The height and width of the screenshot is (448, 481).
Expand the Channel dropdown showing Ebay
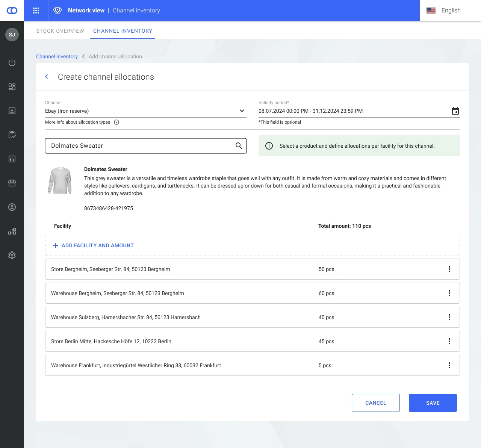pyautogui.click(x=242, y=111)
